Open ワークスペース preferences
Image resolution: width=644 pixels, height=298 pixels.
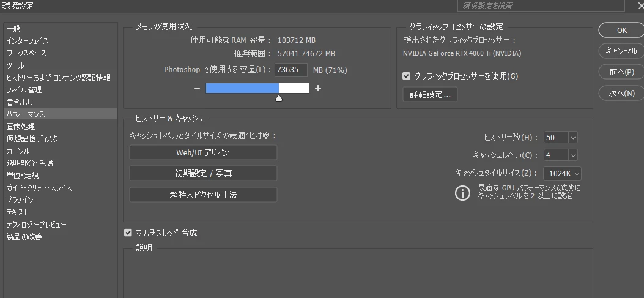[61, 53]
